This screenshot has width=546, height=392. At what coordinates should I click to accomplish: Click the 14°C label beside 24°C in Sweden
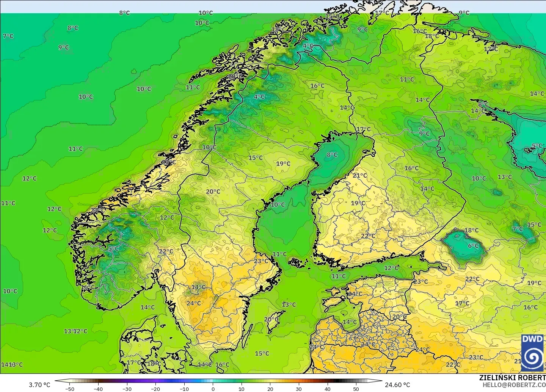click(x=198, y=287)
